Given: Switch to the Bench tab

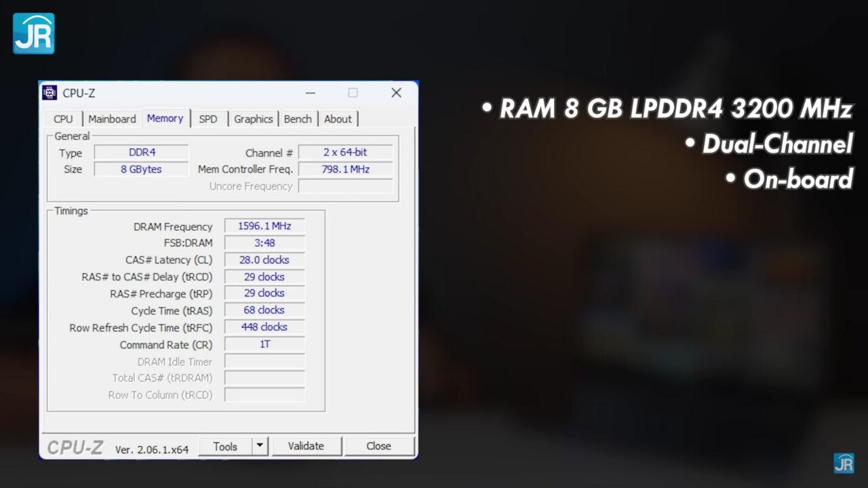Looking at the screenshot, I should point(298,119).
